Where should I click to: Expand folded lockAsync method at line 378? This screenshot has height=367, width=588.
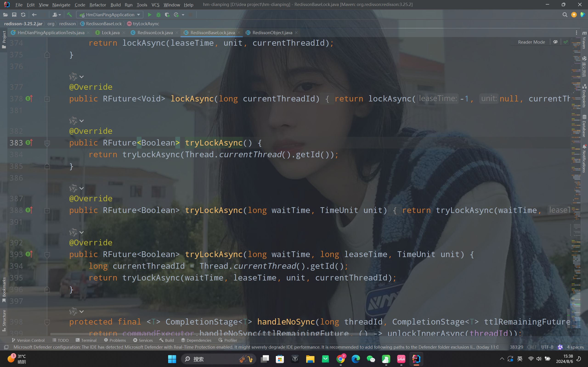(47, 99)
